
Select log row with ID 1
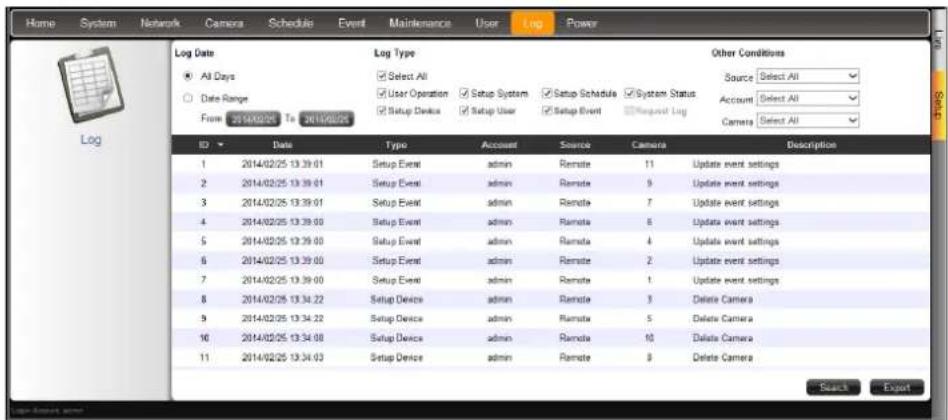coord(550,164)
